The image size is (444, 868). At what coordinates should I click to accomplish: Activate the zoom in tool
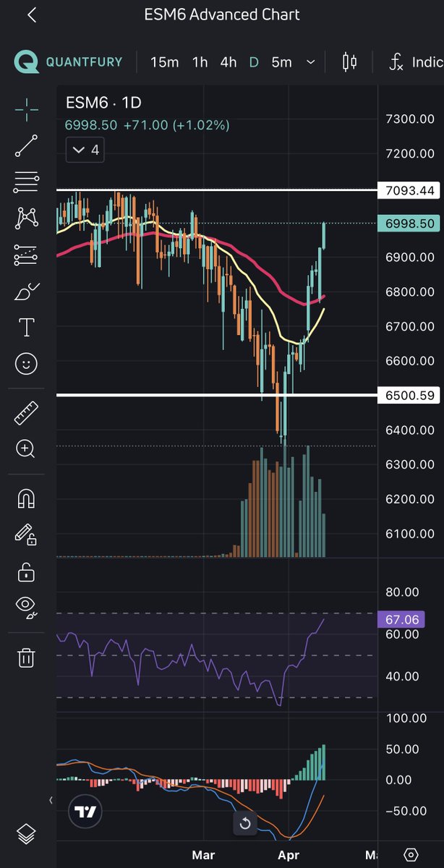[x=26, y=449]
